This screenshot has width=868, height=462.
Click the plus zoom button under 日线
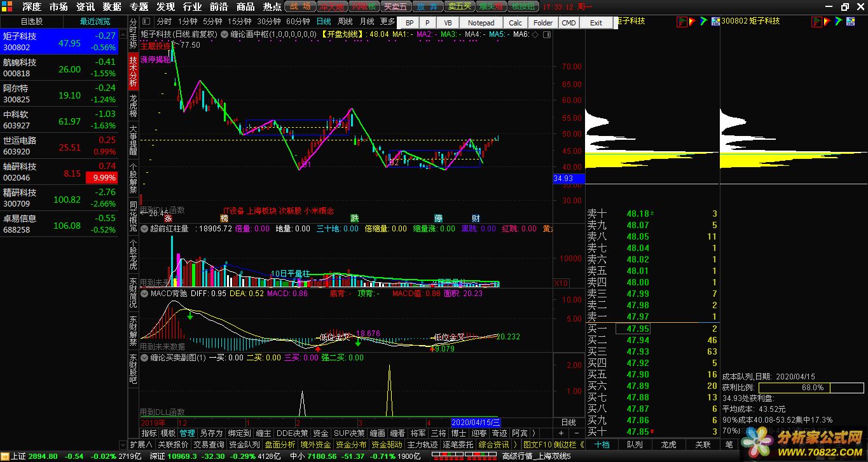[561, 433]
